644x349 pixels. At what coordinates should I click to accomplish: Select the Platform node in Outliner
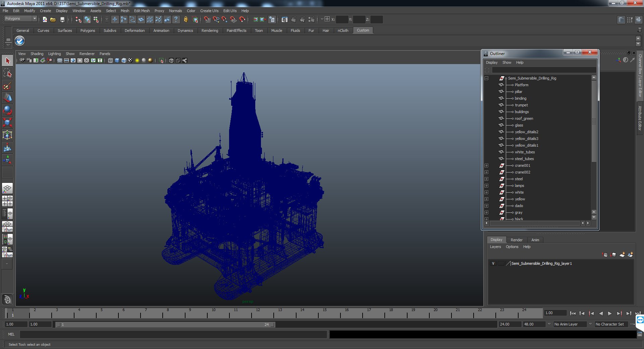pos(521,85)
